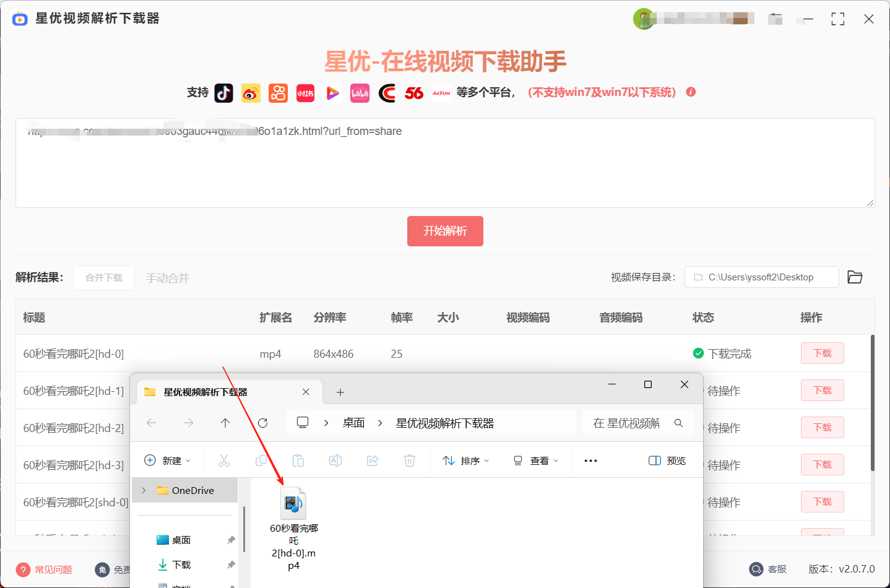Open 客服 customer service link
The height and width of the screenshot is (588, 890).
click(x=768, y=569)
